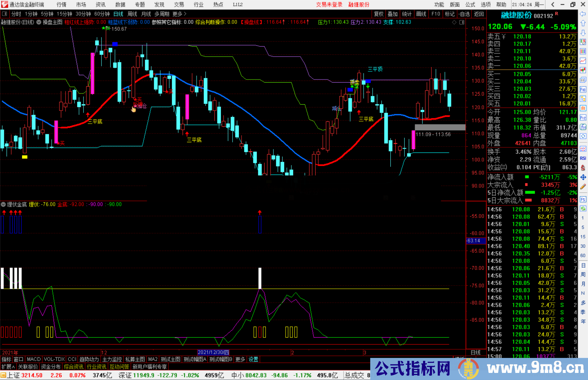This screenshot has width=588, height=380.
Task: Click the back arrow sidebar icon
Action: point(583,14)
